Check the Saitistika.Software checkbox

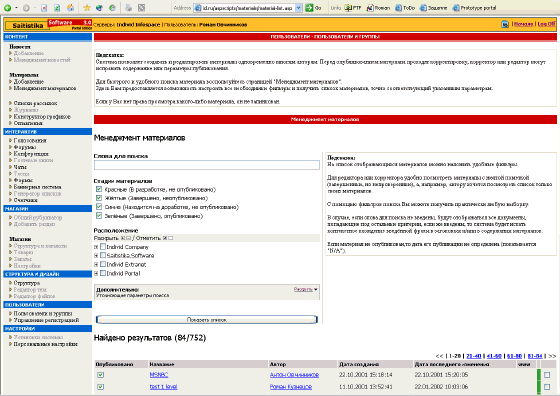click(103, 255)
